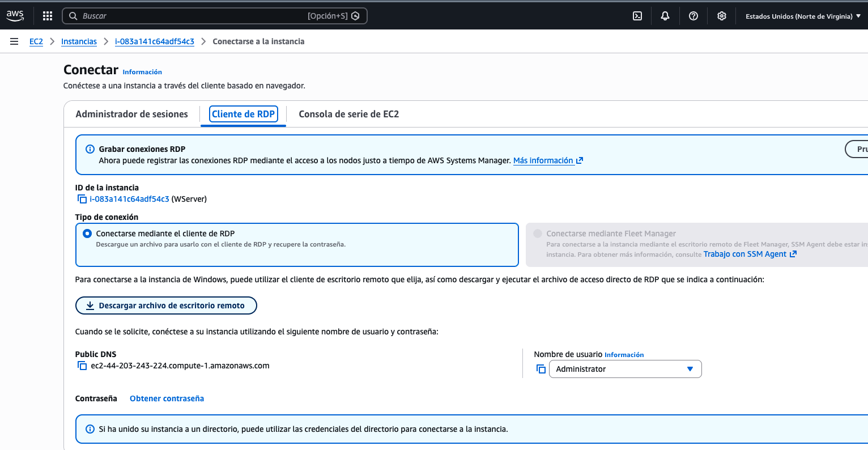
Task: Open the settings gear icon
Action: (x=721, y=16)
